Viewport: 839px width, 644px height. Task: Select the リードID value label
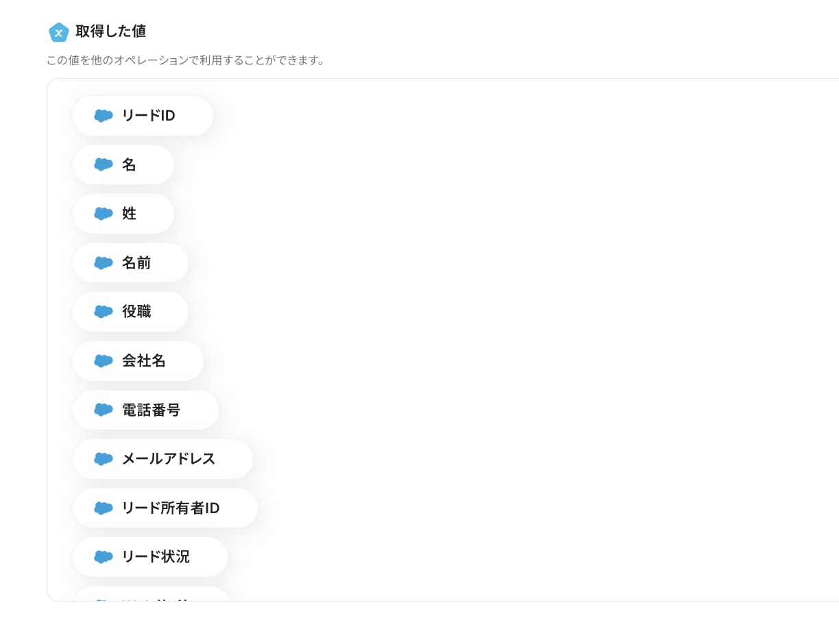[149, 116]
